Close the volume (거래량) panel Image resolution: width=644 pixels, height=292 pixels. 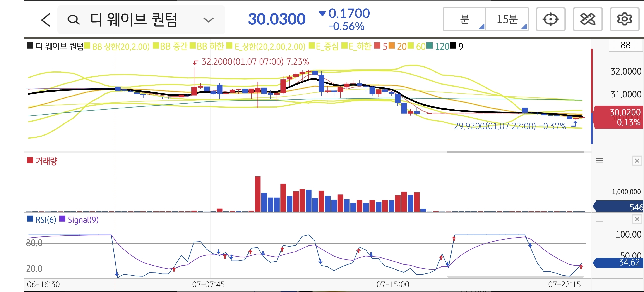[x=637, y=161]
